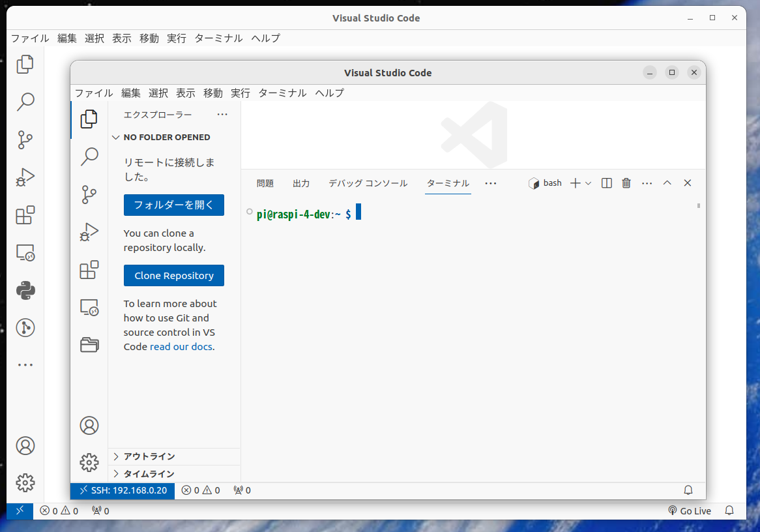
Task: Switch to the ターミナル panel tab
Action: [448, 183]
